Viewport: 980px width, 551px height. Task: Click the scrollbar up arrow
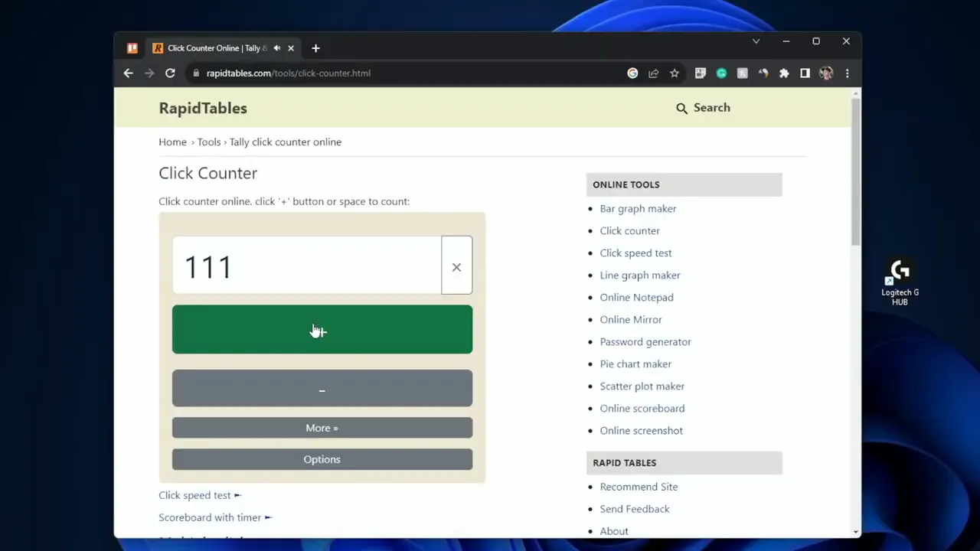(855, 93)
